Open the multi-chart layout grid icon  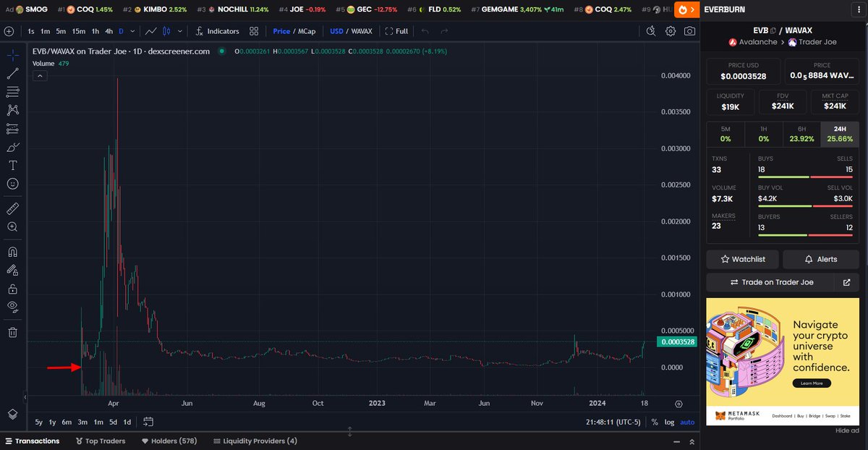[254, 31]
